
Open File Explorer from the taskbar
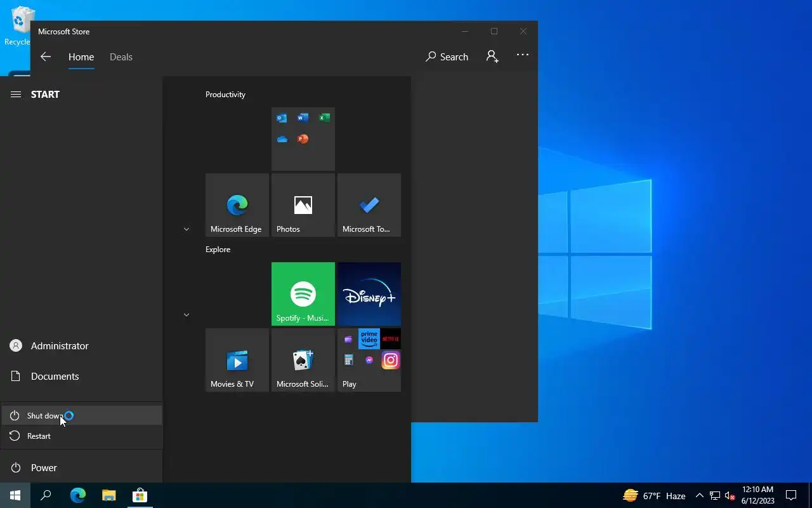click(109, 495)
